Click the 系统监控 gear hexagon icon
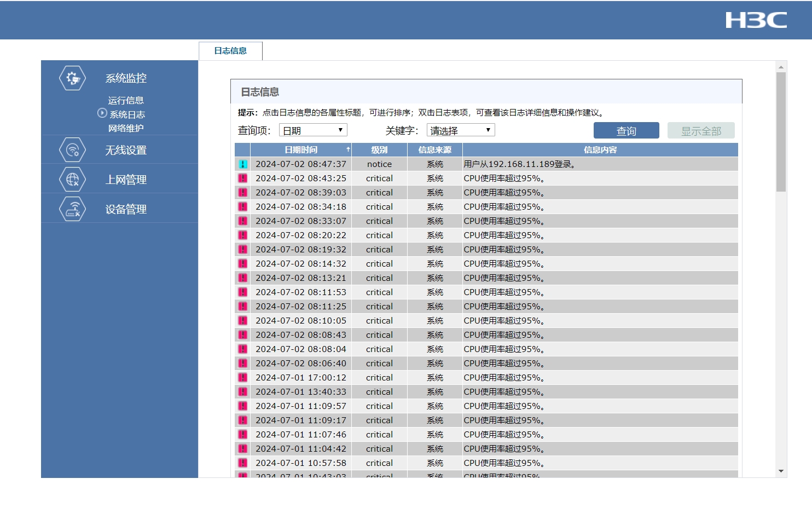The image size is (812, 513). pos(73,78)
